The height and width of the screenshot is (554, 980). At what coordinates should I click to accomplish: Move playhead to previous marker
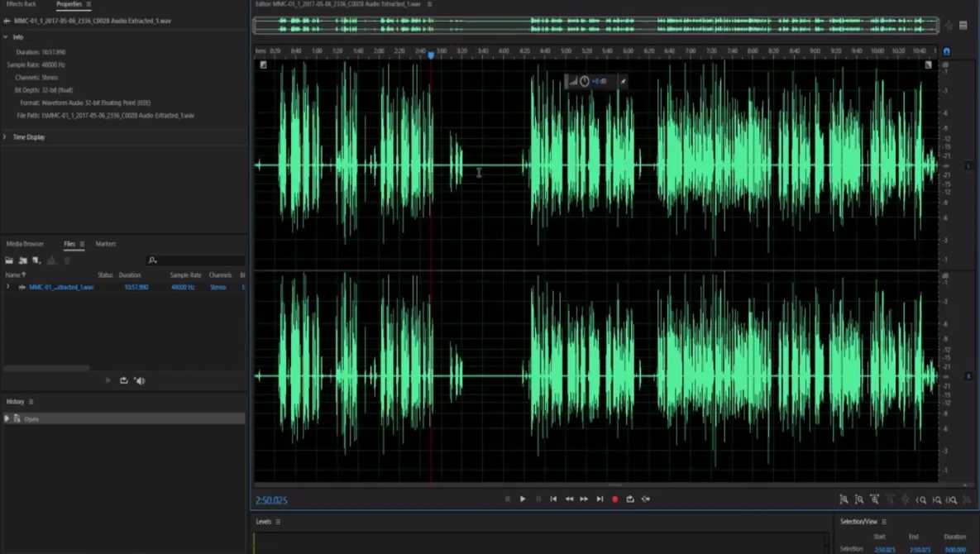click(x=553, y=499)
